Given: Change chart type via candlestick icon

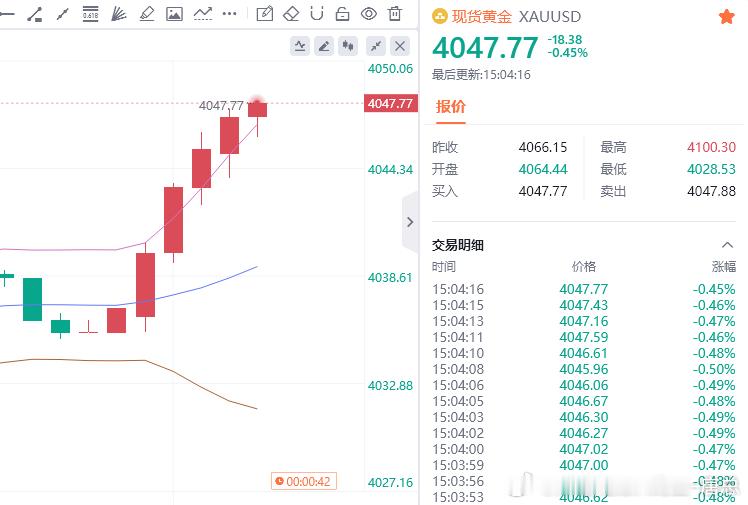Looking at the screenshot, I should point(348,46).
